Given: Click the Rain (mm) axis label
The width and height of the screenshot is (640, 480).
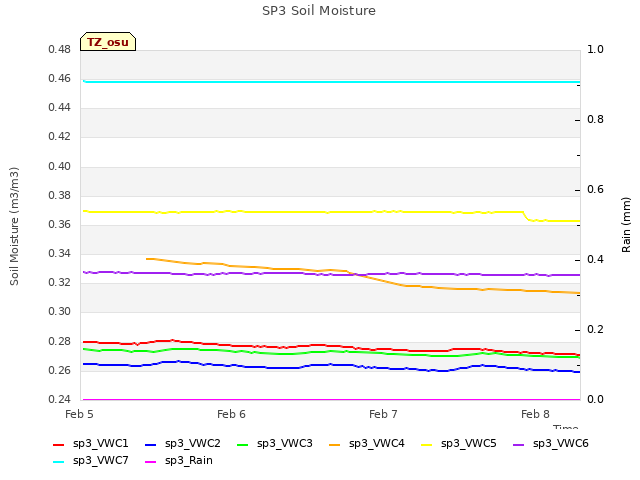Looking at the screenshot, I should coord(626,225).
